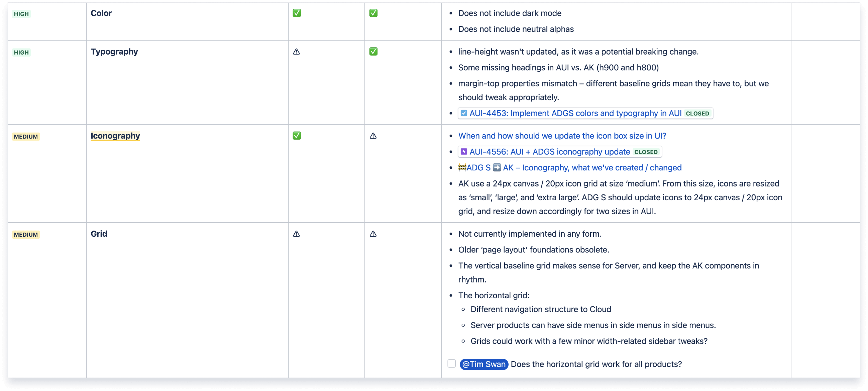Click the @Tim Swan mention
This screenshot has height=391, width=868.
(483, 364)
